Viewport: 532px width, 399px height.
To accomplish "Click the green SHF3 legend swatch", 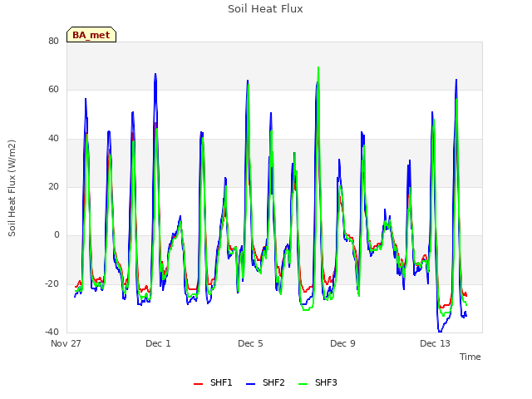I will (303, 384).
